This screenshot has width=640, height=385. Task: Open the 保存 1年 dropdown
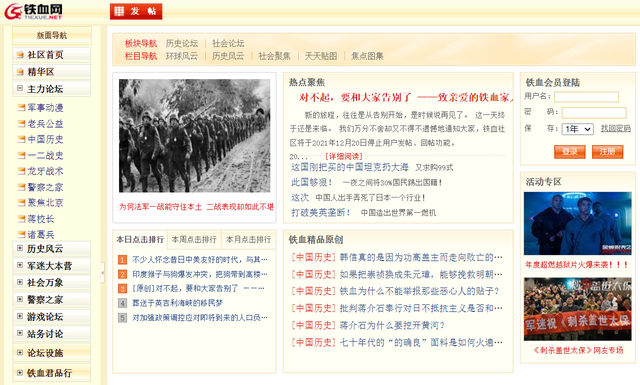pyautogui.click(x=578, y=129)
